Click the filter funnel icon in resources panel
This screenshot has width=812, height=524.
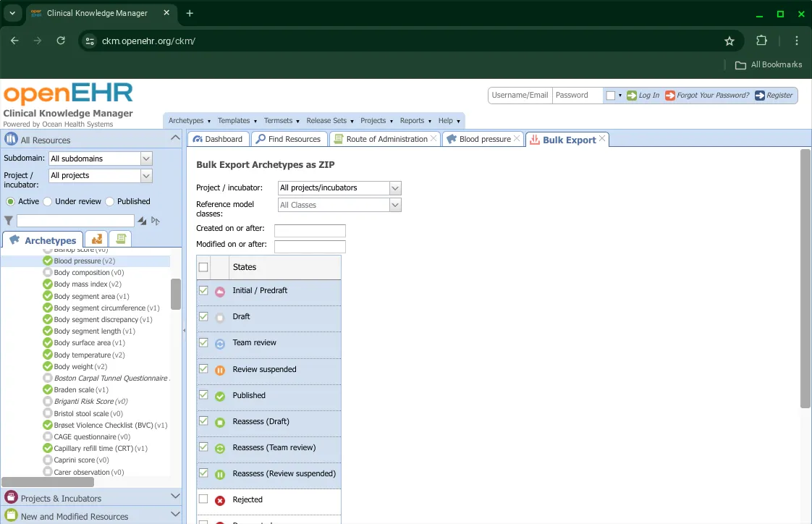(x=9, y=221)
